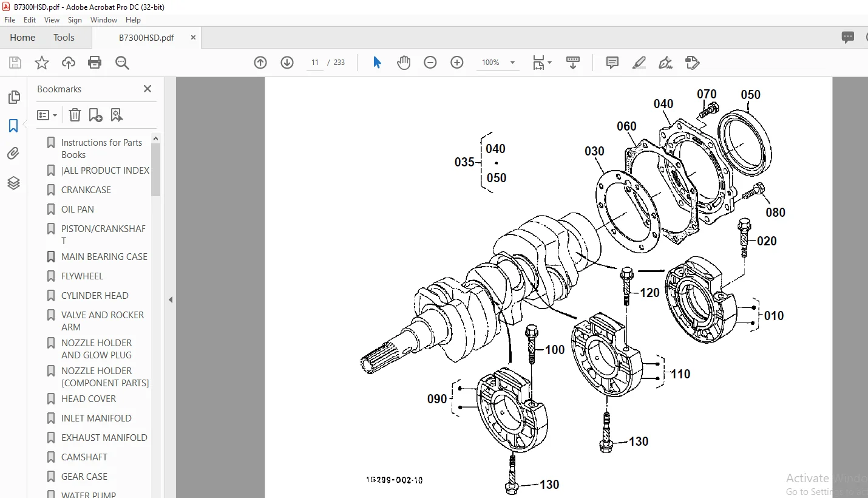Open the Window menu
Image resolution: width=868 pixels, height=498 pixels.
click(104, 20)
